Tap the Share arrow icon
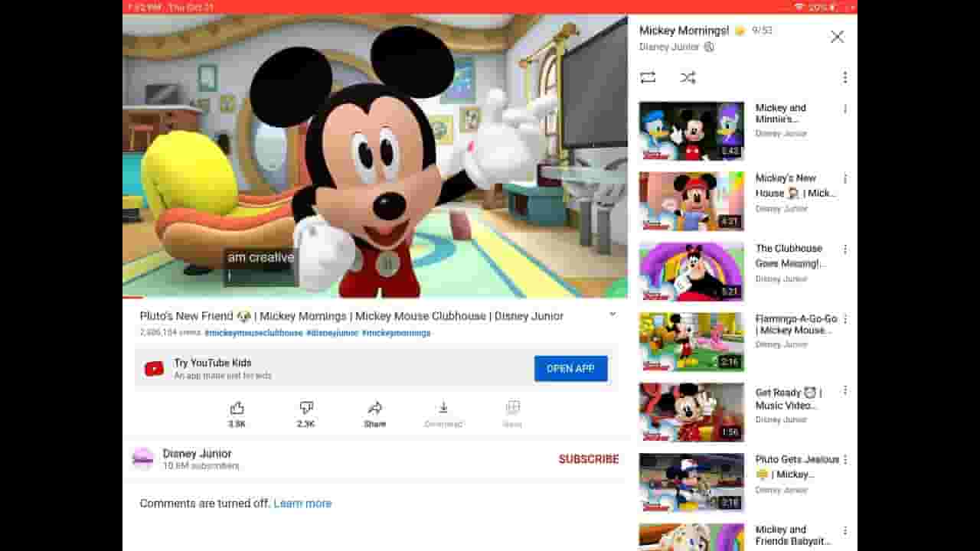This screenshot has height=551, width=980. (375, 408)
